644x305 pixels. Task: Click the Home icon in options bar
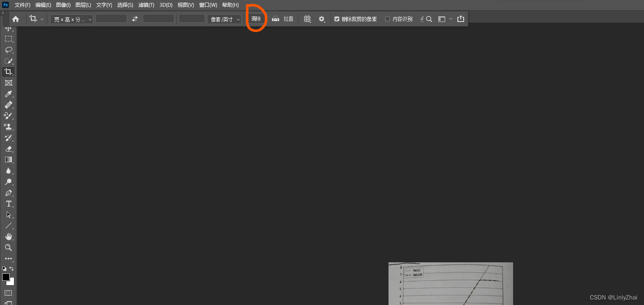click(16, 19)
